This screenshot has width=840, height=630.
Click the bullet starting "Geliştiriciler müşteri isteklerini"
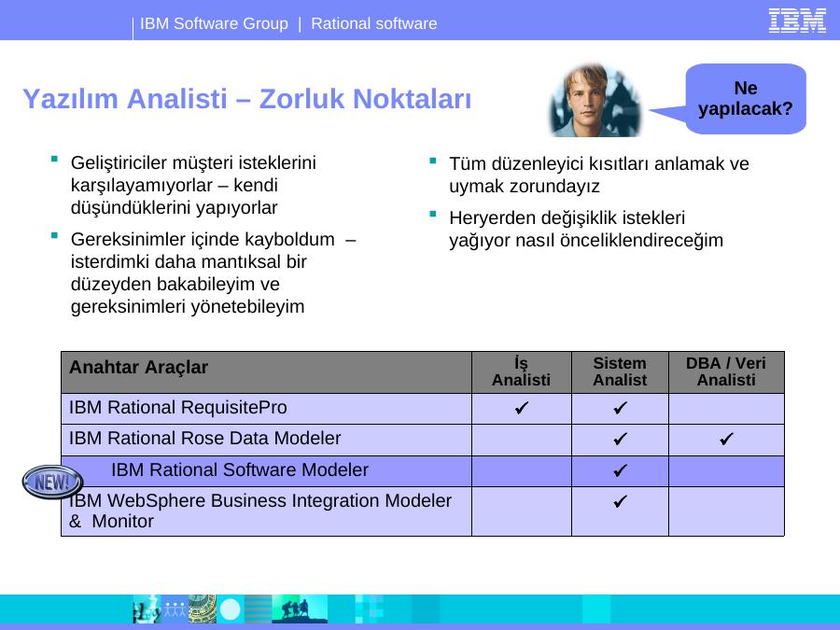tap(193, 185)
